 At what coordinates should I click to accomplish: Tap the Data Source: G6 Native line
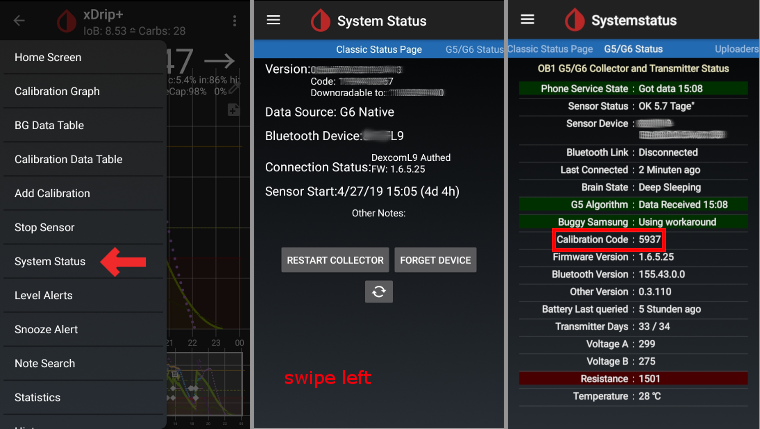point(330,112)
